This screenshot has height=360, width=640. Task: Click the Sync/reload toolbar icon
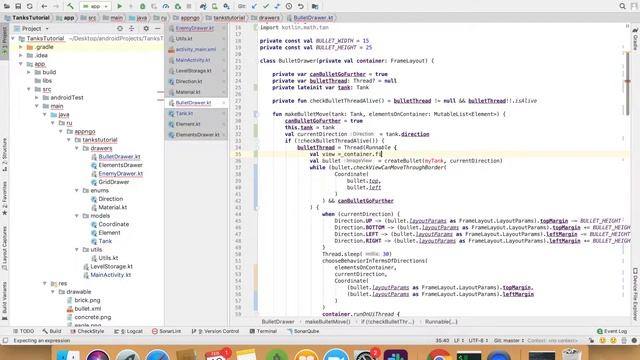pos(30,6)
